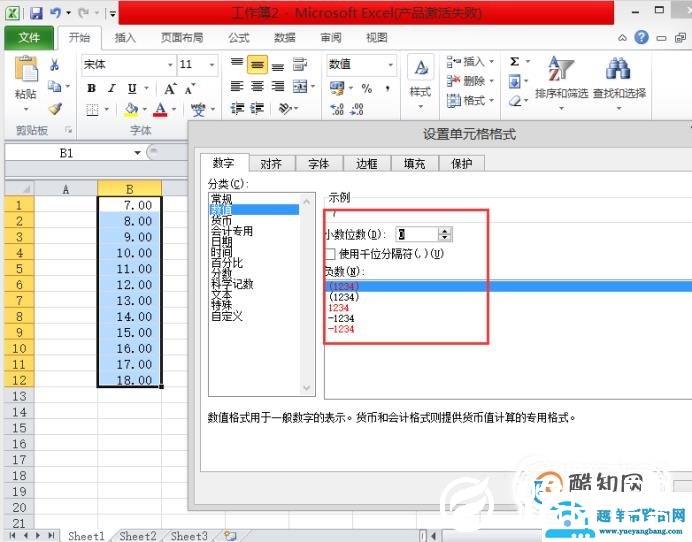The height and width of the screenshot is (542, 692).
Task: Click the Save icon in quick access toolbar
Action: 36,13
